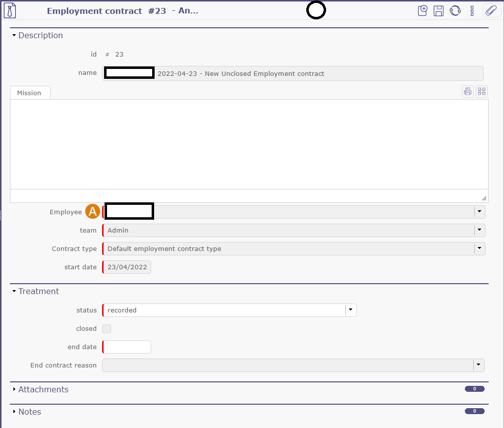Print the Mission text editor content
Viewport: 504px width, 428px height.
tap(467, 91)
